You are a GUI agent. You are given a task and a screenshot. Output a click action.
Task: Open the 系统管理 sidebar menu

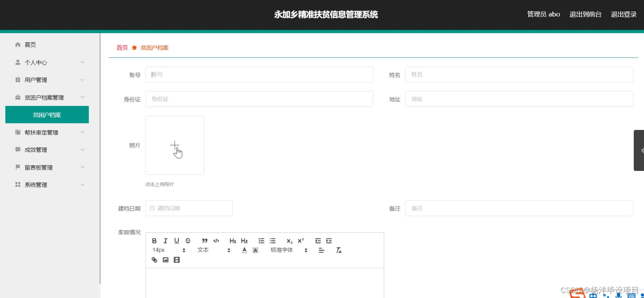click(x=47, y=185)
